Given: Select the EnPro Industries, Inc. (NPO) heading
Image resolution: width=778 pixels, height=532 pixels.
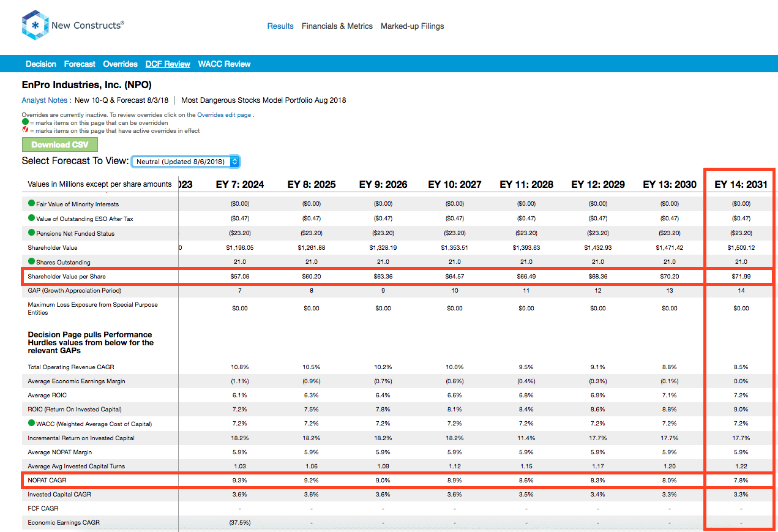Looking at the screenshot, I should (x=86, y=85).
